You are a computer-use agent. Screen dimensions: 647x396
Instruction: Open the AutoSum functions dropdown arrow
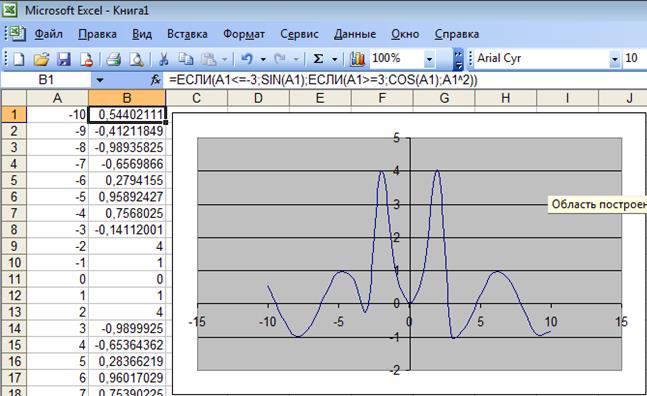335,60
